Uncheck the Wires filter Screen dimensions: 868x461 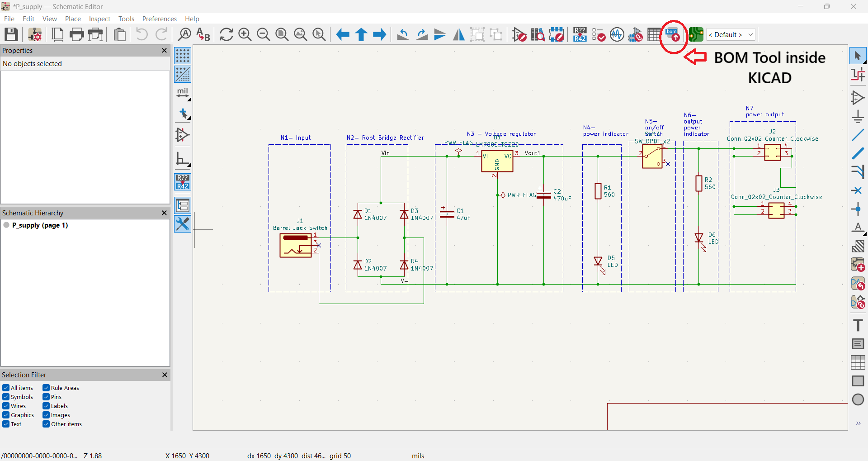[x=6, y=406]
